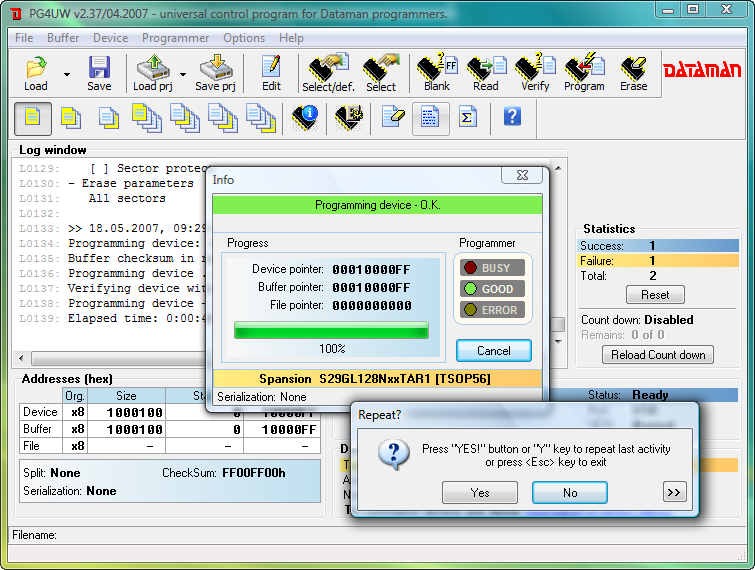755x570 pixels.
Task: Click the Program device icon
Action: pyautogui.click(x=584, y=73)
